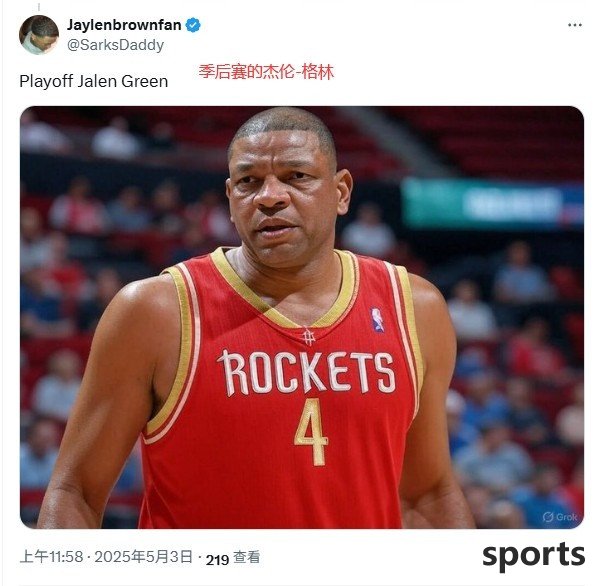Click the 219 view count number
Image resolution: width=600 pixels, height=586 pixels.
coord(217,560)
